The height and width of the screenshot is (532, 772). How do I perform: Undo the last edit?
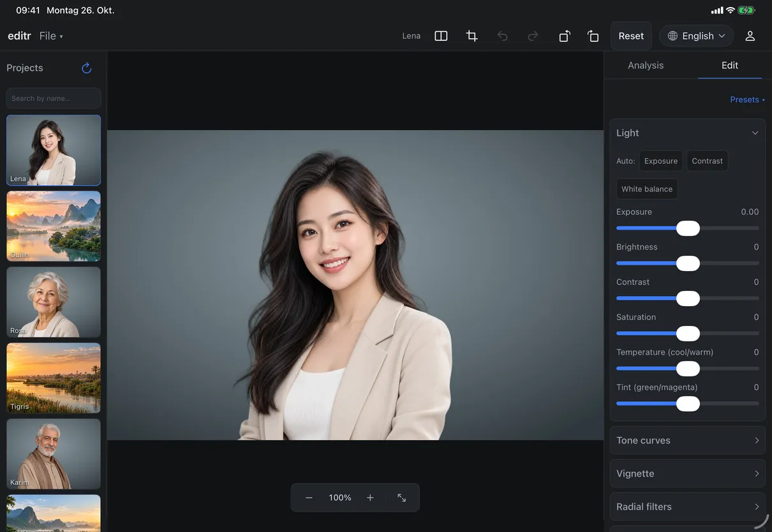[x=503, y=36]
